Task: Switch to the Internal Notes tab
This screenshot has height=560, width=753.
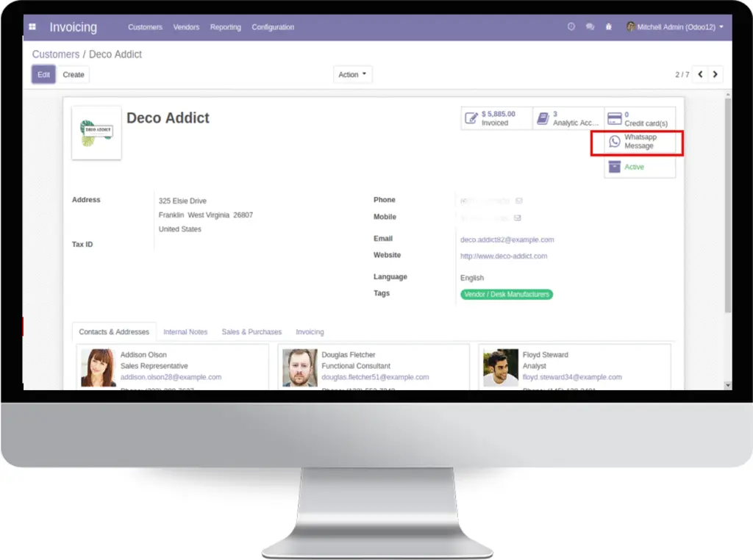Action: click(185, 331)
